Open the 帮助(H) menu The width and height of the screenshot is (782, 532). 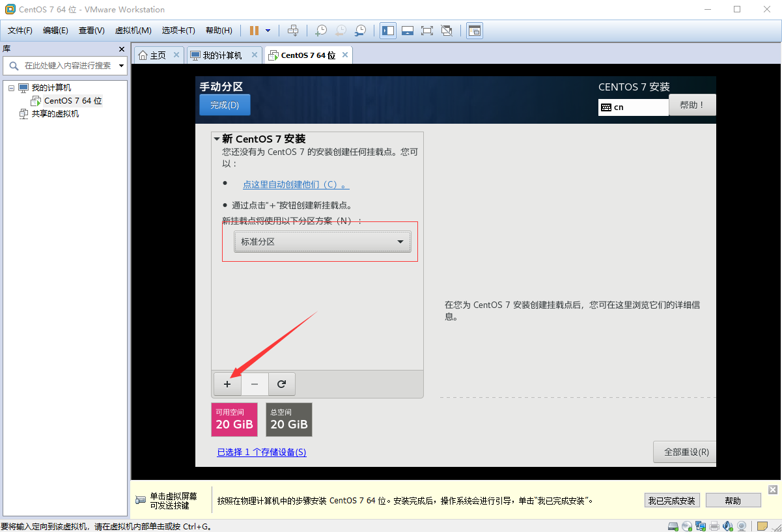(219, 31)
